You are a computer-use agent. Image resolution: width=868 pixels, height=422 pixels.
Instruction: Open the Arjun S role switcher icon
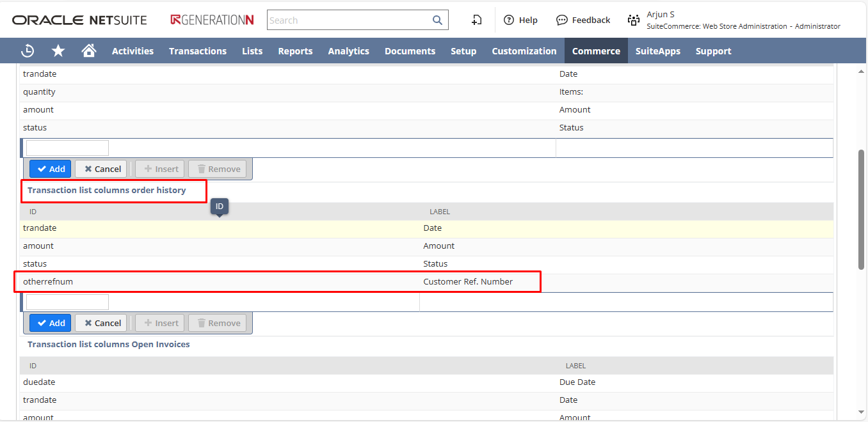[634, 20]
